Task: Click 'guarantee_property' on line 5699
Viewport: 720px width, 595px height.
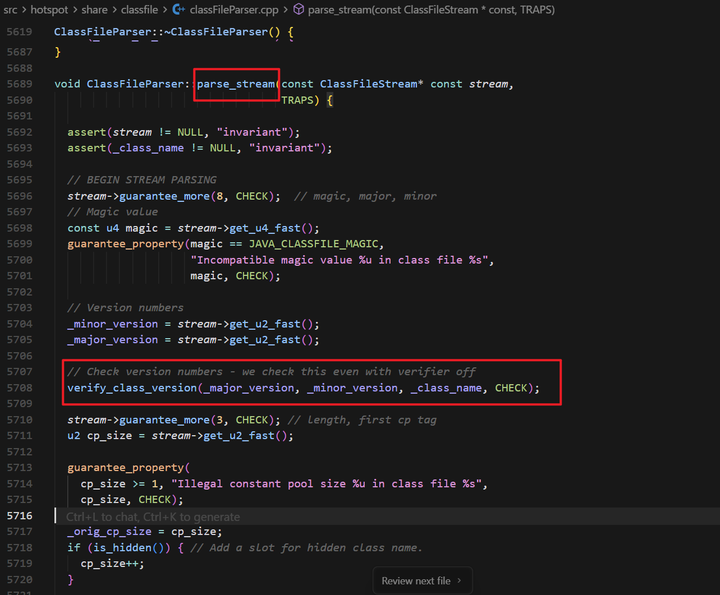Action: point(126,244)
